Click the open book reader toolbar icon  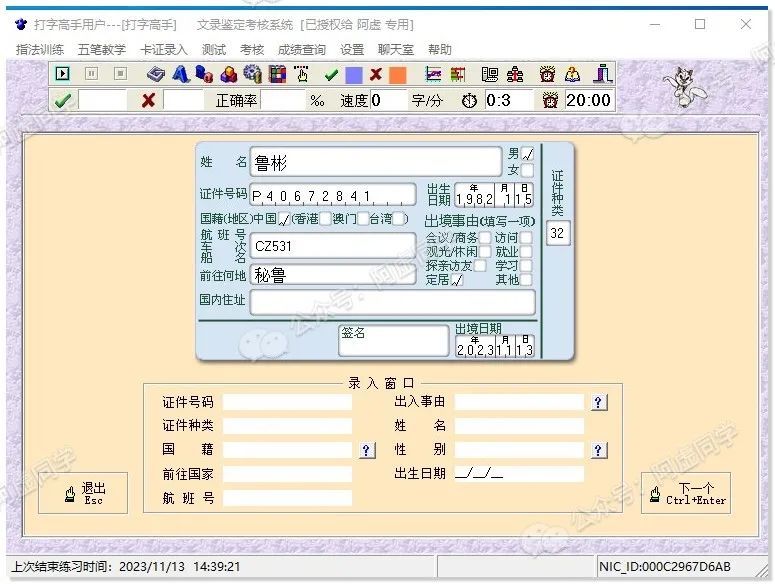tap(572, 74)
